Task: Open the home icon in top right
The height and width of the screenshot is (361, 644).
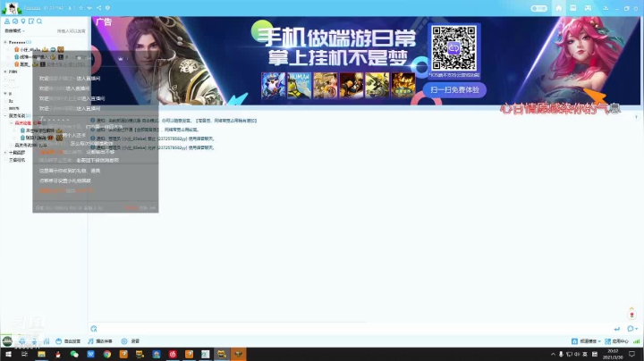Action: point(558,8)
